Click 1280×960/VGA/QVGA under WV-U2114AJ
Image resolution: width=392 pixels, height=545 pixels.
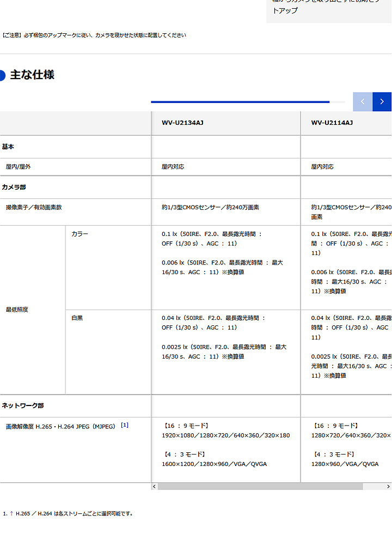coord(345,464)
